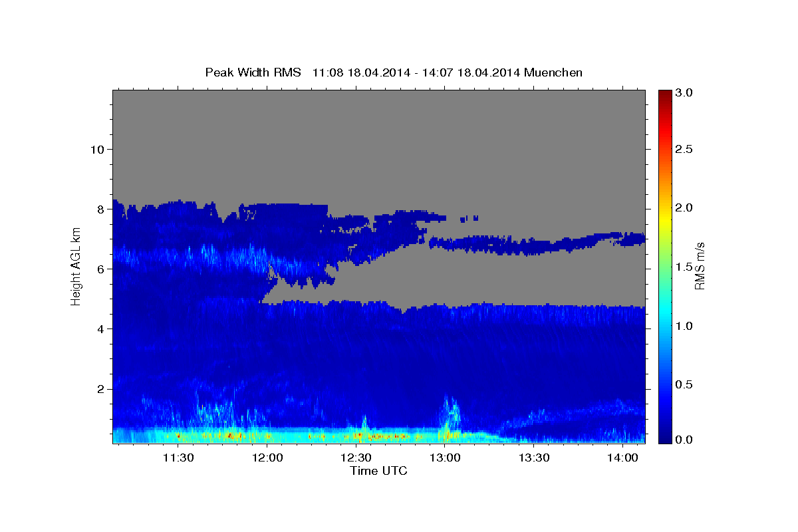The image size is (798, 532).
Task: Click the colorbar value 0.5
Action: tap(684, 385)
